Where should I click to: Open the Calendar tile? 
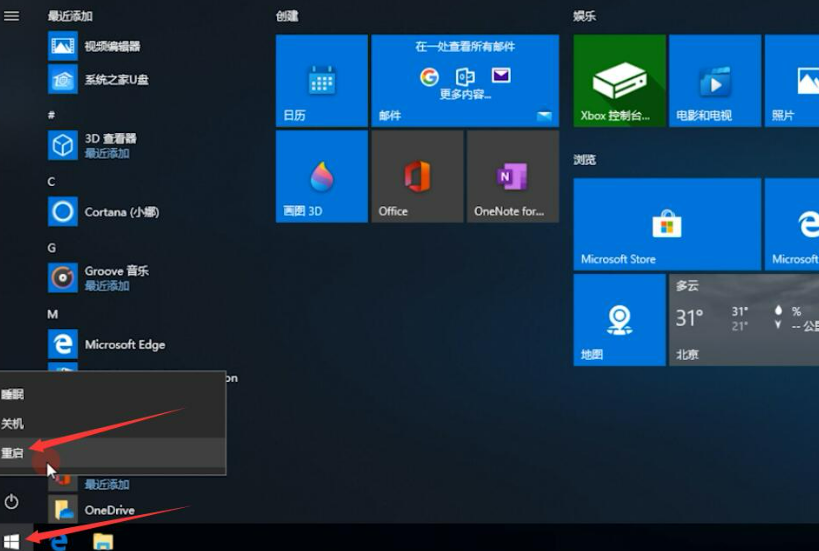click(321, 80)
